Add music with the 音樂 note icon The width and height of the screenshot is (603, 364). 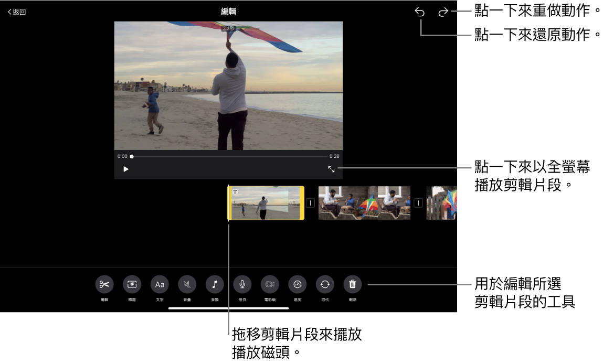pos(215,284)
